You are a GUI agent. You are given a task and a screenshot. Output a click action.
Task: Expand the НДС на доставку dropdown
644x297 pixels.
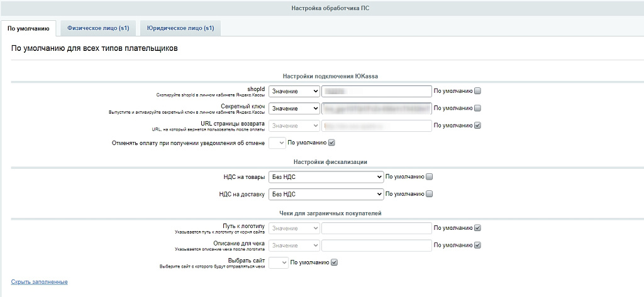[326, 194]
